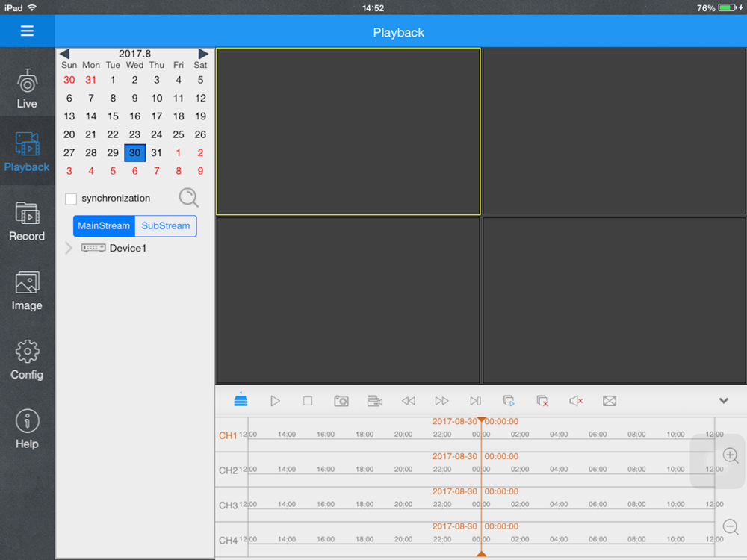The image size is (747, 560).
Task: Select August 12 in the calendar
Action: (200, 98)
